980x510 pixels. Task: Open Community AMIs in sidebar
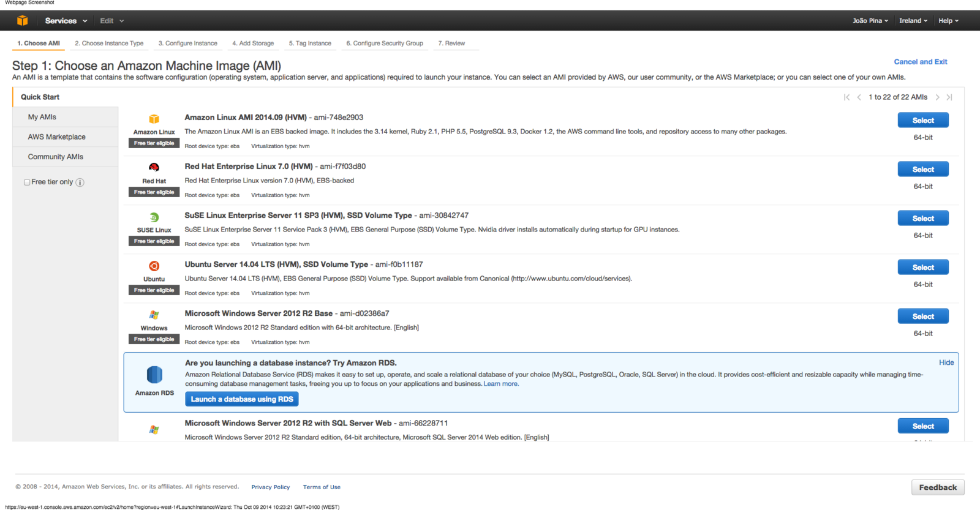tap(66, 157)
